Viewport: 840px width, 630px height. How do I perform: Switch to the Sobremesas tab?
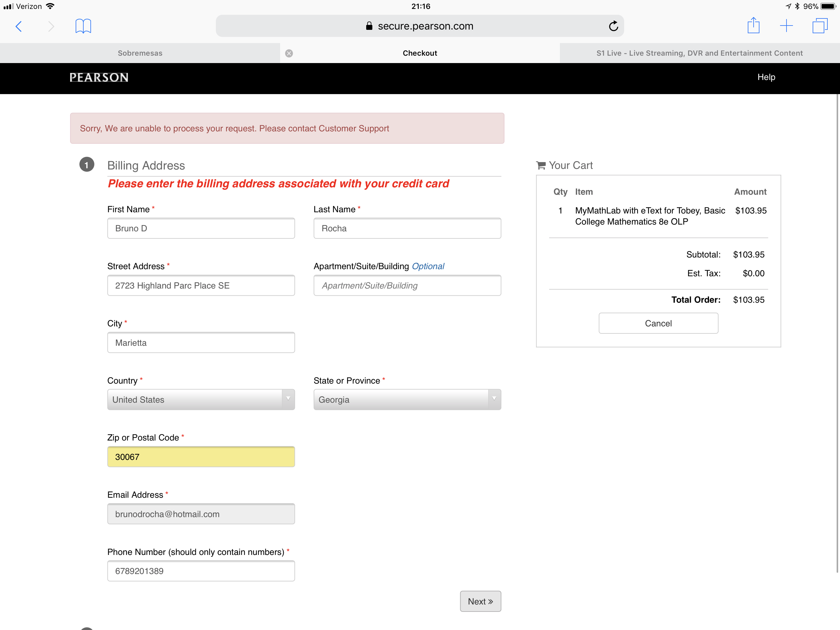(x=140, y=53)
